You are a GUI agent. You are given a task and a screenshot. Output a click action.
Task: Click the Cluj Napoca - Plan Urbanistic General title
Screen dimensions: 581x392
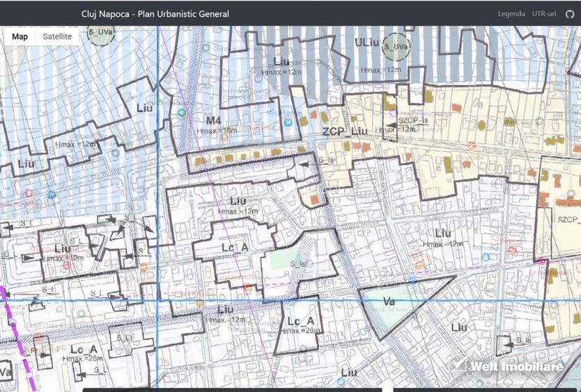pyautogui.click(x=155, y=14)
